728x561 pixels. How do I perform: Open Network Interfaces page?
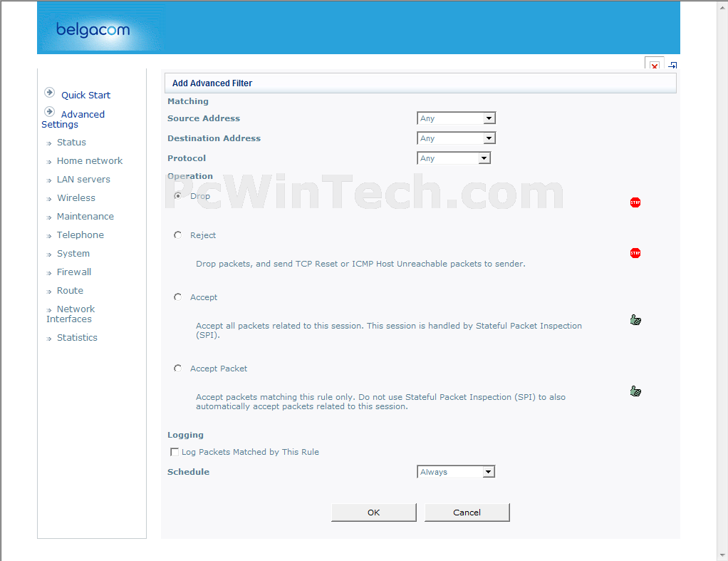pyautogui.click(x=71, y=314)
